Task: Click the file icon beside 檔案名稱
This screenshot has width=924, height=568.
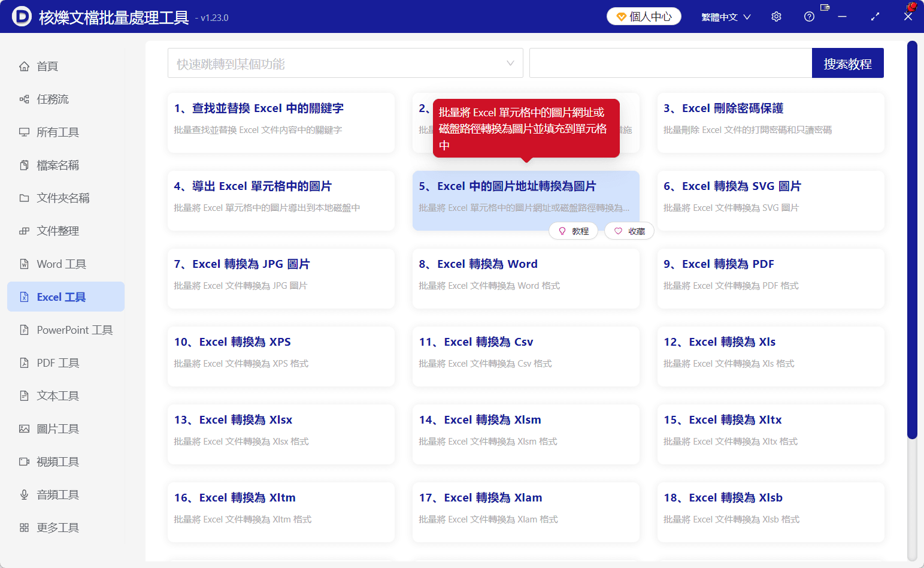Action: [x=25, y=165]
